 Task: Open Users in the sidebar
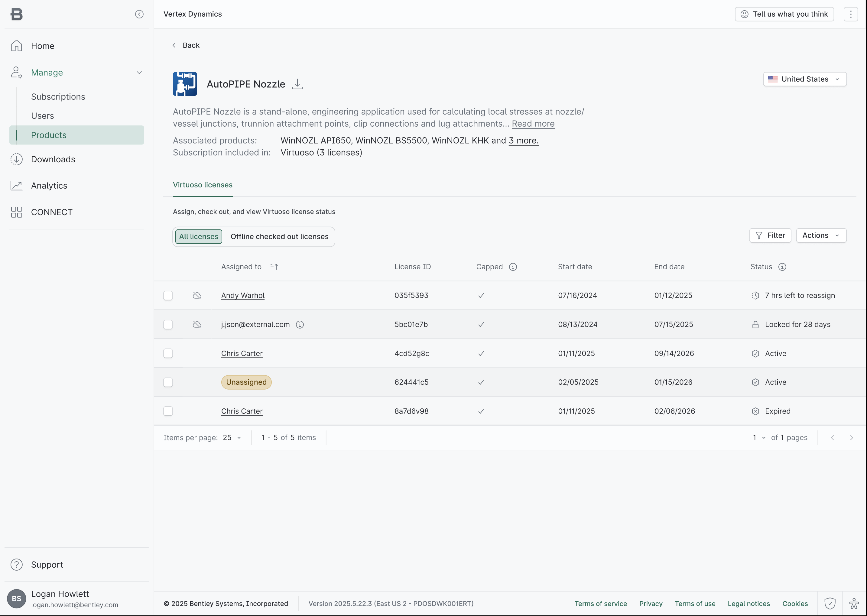click(x=43, y=116)
